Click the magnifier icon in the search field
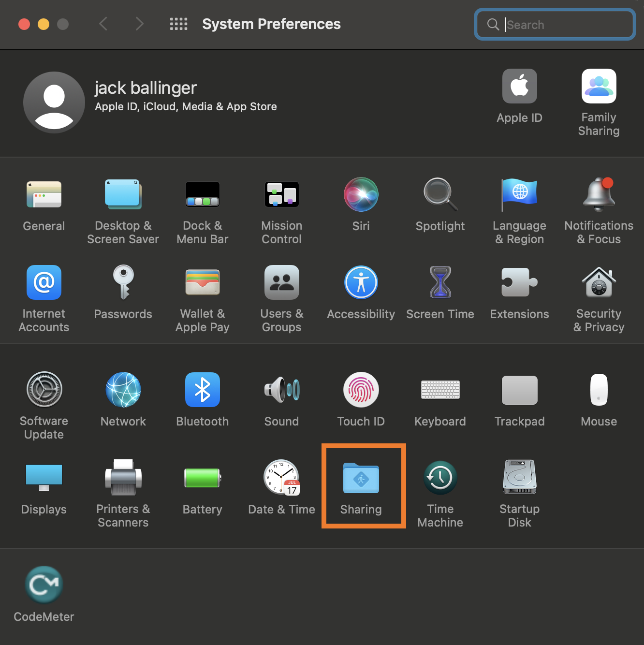This screenshot has width=644, height=645. pyautogui.click(x=493, y=24)
